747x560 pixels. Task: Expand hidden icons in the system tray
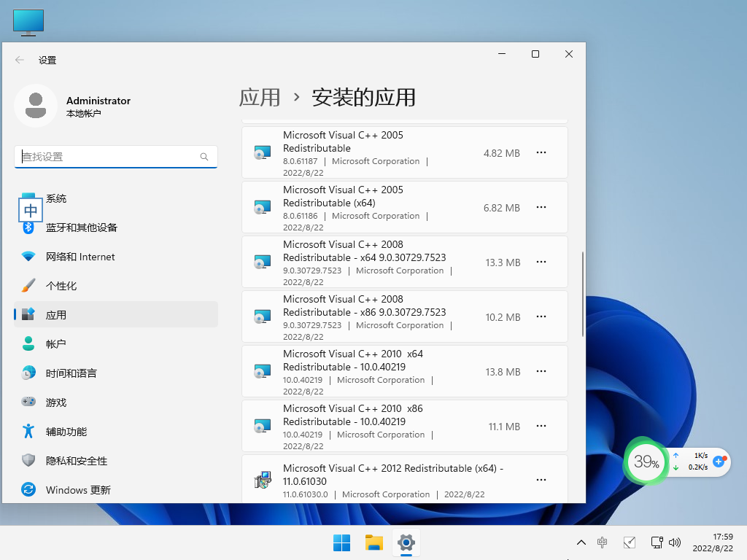tap(581, 542)
